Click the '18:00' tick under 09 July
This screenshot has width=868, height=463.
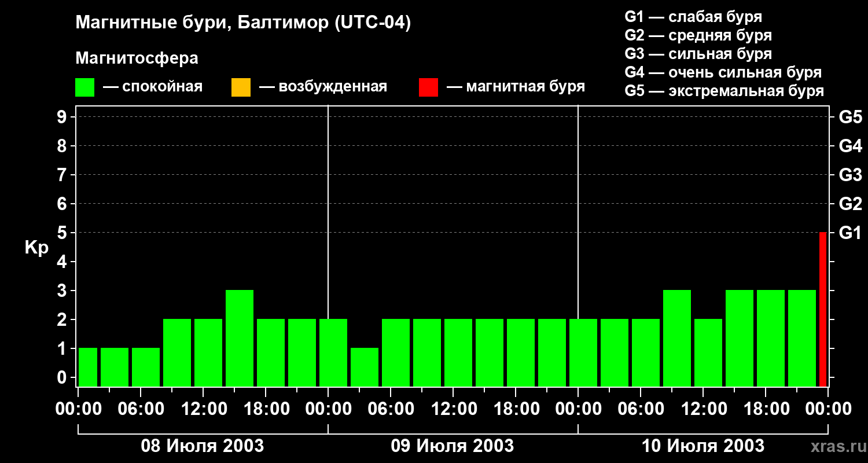coord(516,409)
